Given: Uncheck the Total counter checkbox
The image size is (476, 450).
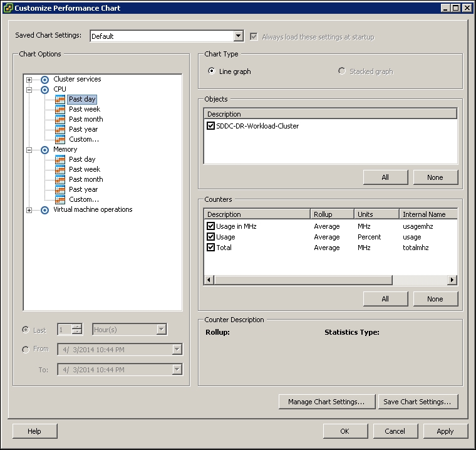Looking at the screenshot, I should (210, 248).
